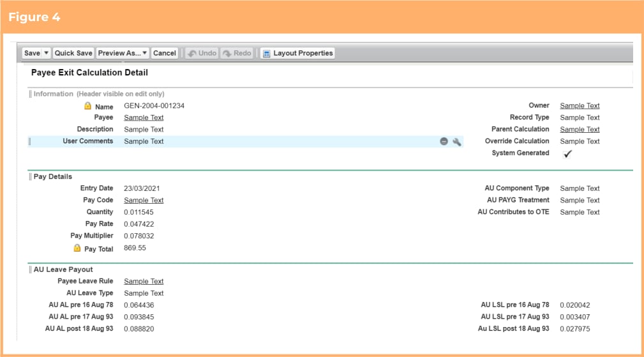
Task: Open the Preview As dropdown
Action: tap(123, 53)
